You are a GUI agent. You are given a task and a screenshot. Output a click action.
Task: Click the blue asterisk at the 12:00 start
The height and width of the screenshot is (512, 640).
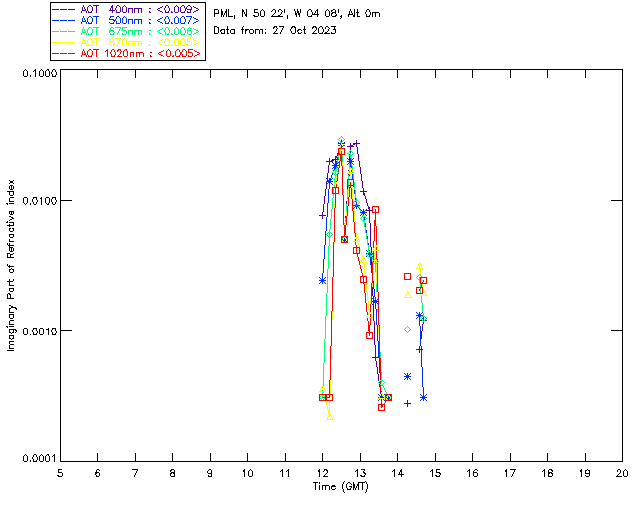click(x=322, y=280)
